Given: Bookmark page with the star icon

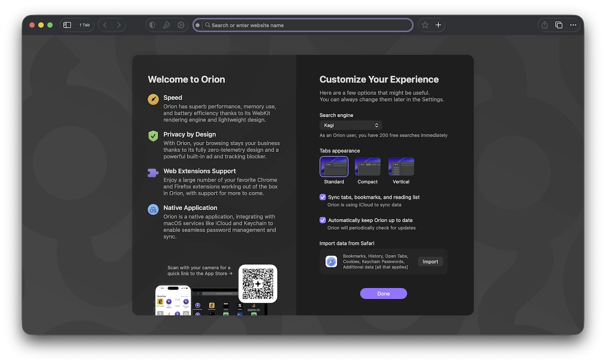Looking at the screenshot, I should 425,25.
